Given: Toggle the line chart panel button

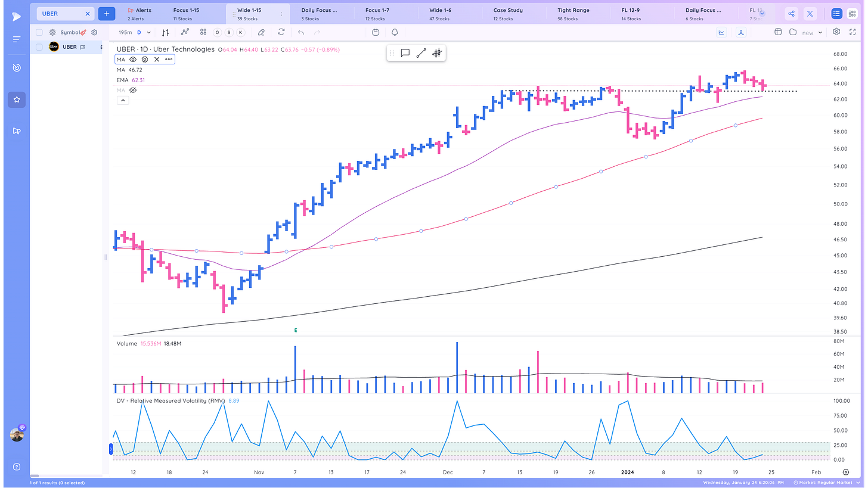Looking at the screenshot, I should (x=721, y=32).
